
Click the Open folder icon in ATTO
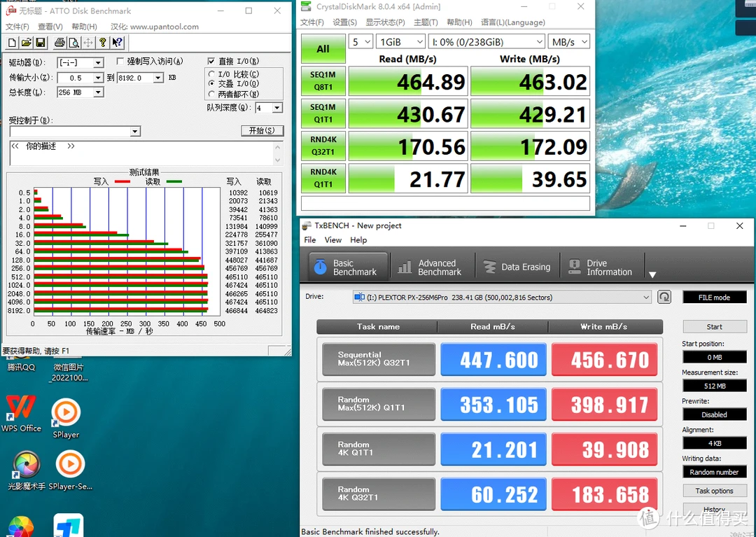coord(26,43)
